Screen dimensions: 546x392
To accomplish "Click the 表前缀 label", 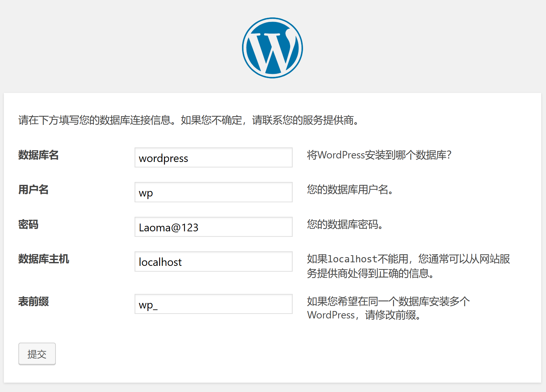I will [x=33, y=302].
